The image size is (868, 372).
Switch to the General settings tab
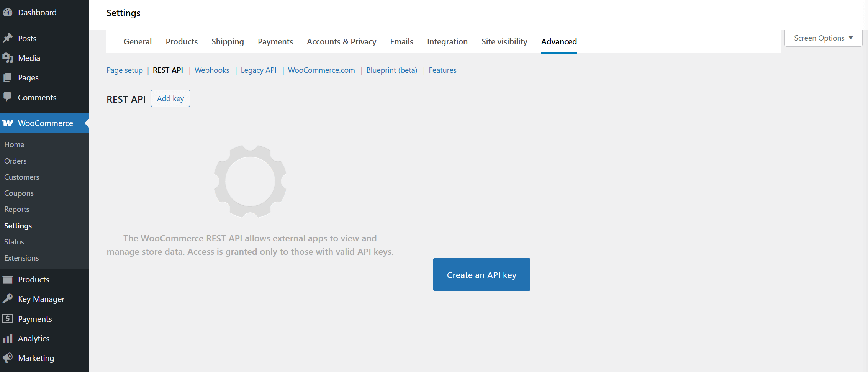pos(138,41)
